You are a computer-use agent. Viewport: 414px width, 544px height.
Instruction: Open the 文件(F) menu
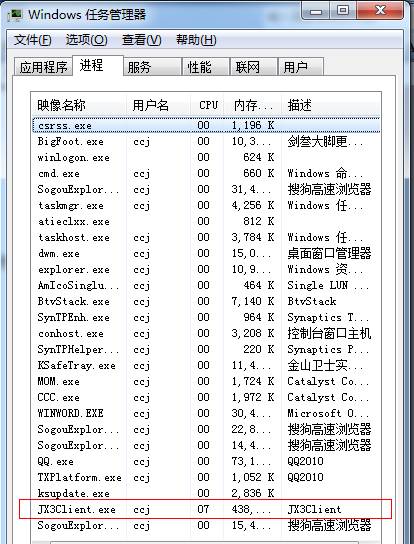pos(33,40)
